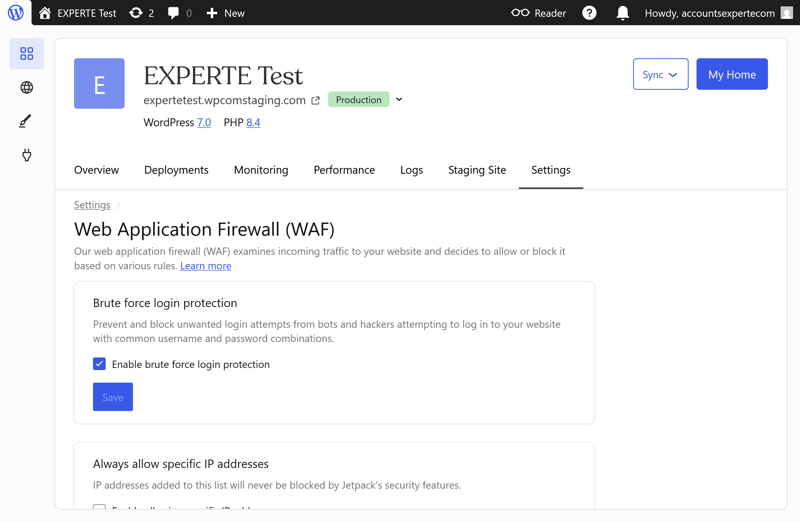800x522 pixels.
Task: Open the help question mark icon
Action: coord(589,13)
